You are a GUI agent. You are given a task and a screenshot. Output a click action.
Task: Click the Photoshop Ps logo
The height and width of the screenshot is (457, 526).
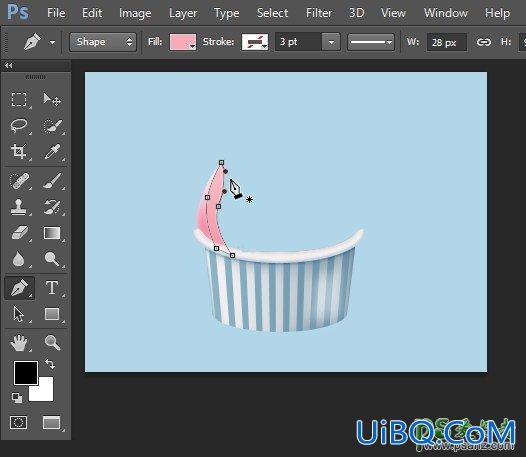click(18, 12)
